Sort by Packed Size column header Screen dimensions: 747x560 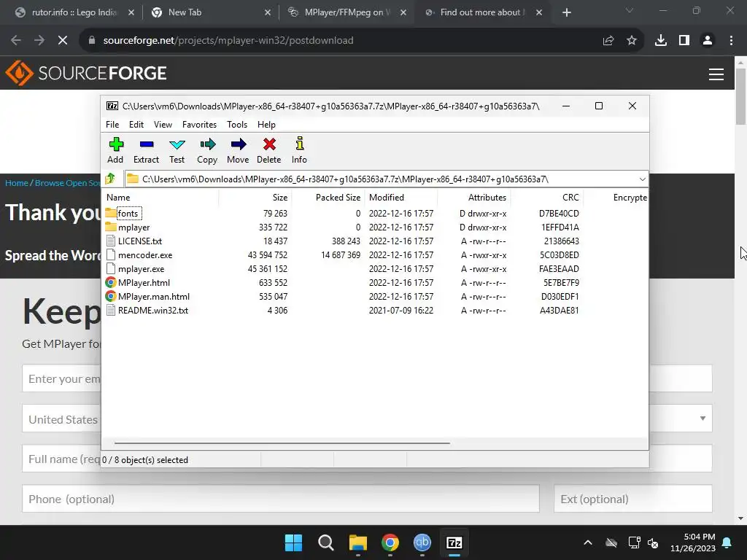click(328, 197)
